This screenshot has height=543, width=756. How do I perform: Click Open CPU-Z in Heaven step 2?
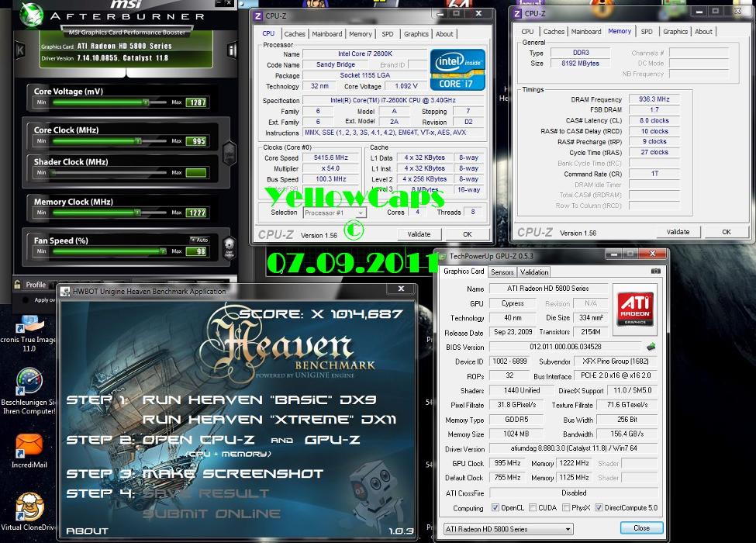(198, 440)
